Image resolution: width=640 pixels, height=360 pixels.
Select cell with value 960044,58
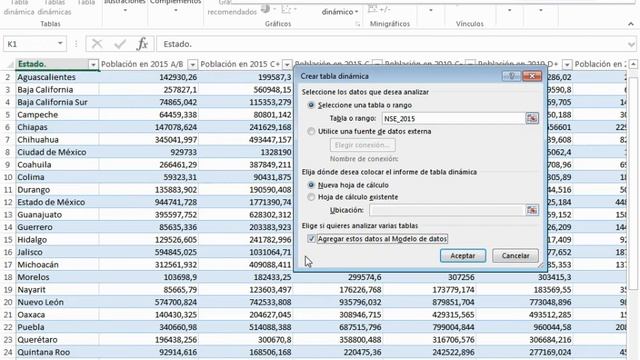[524, 327]
